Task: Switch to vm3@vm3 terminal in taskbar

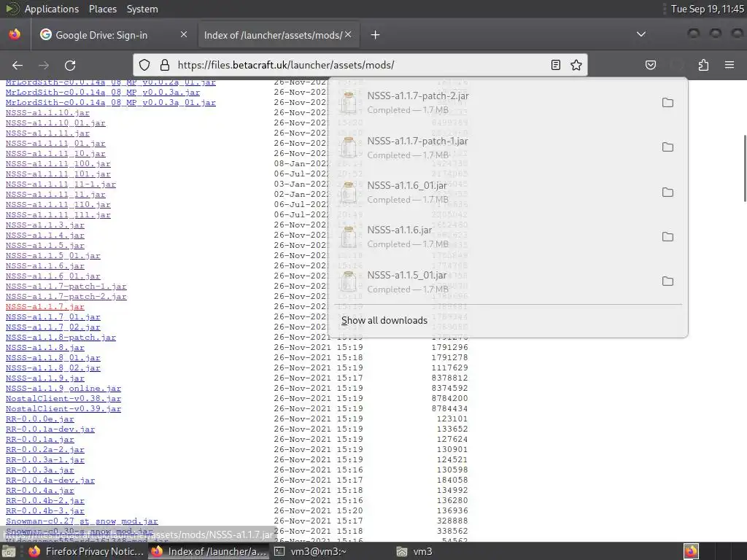Action: tap(312, 551)
